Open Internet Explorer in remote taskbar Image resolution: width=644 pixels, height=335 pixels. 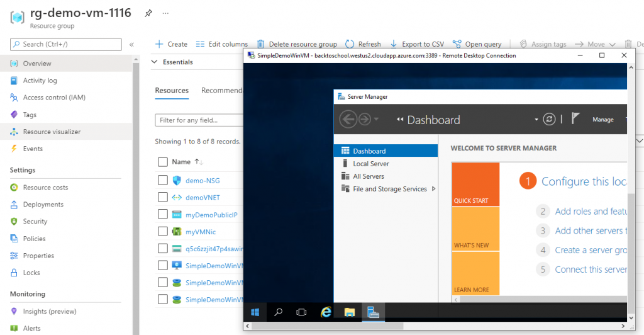point(326,312)
